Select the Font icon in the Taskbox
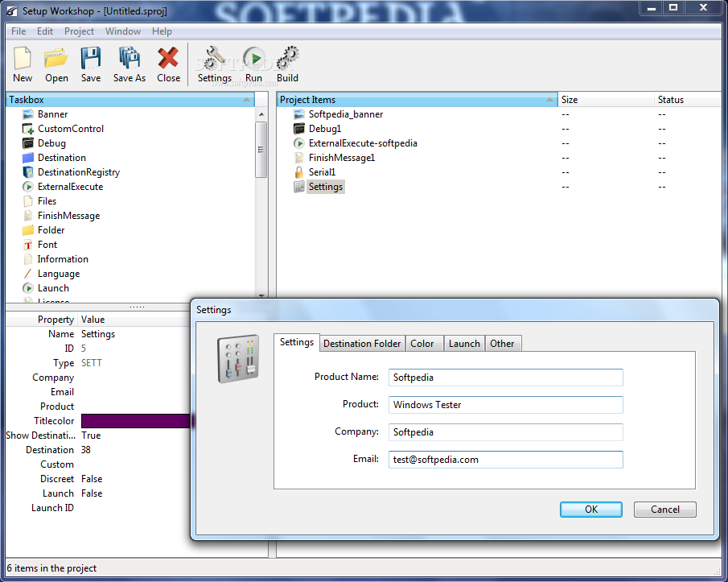This screenshot has width=728, height=582. pos(28,245)
